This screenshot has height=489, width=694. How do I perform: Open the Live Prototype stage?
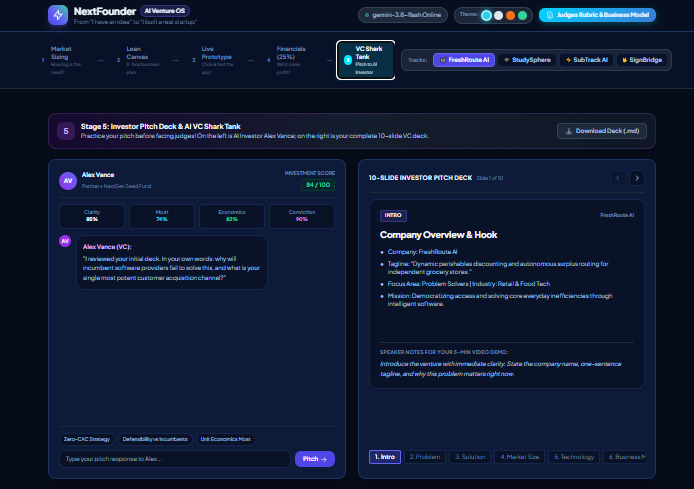click(212, 60)
